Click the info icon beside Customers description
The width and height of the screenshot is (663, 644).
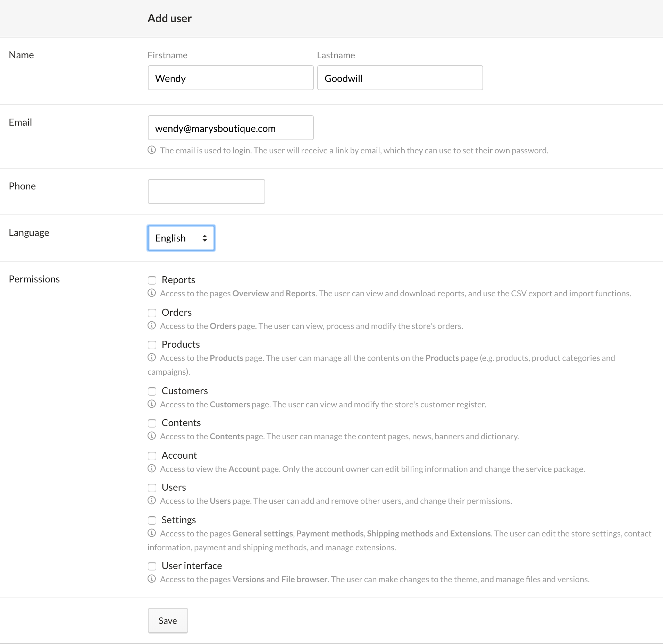pos(152,404)
